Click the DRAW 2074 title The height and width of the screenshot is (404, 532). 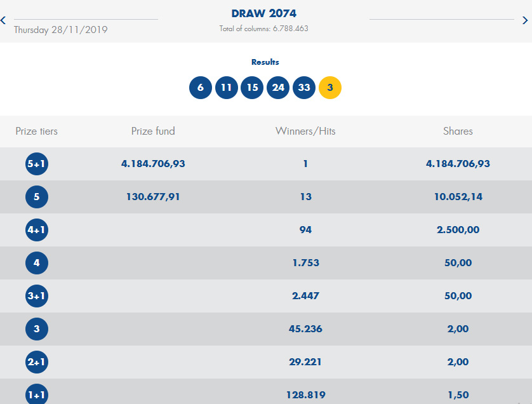[263, 13]
